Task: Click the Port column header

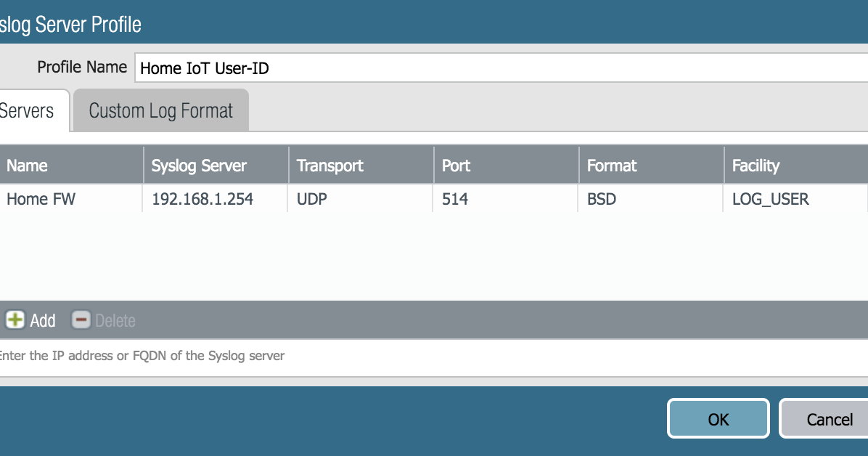Action: click(x=456, y=165)
